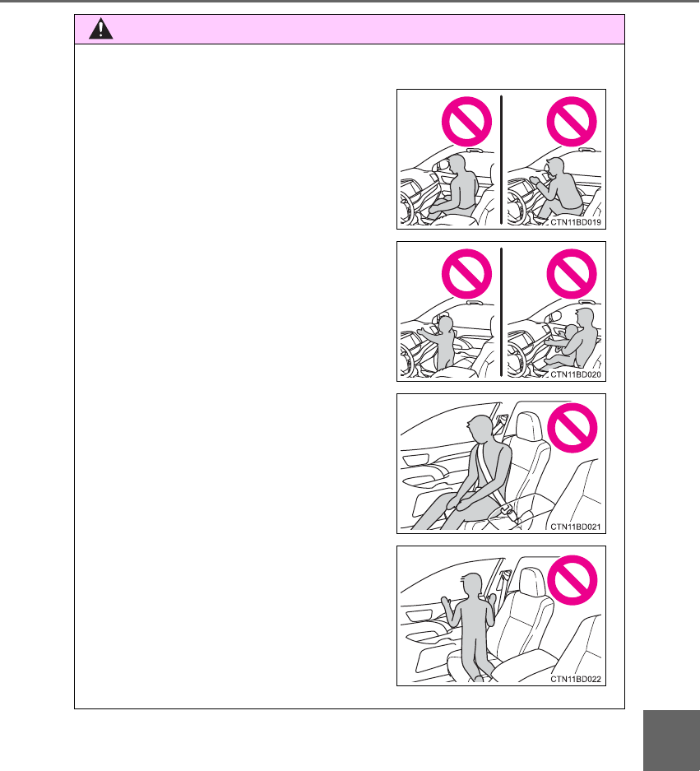Select the child standing before the dashboard
This screenshot has height=771, width=700.
(441, 343)
